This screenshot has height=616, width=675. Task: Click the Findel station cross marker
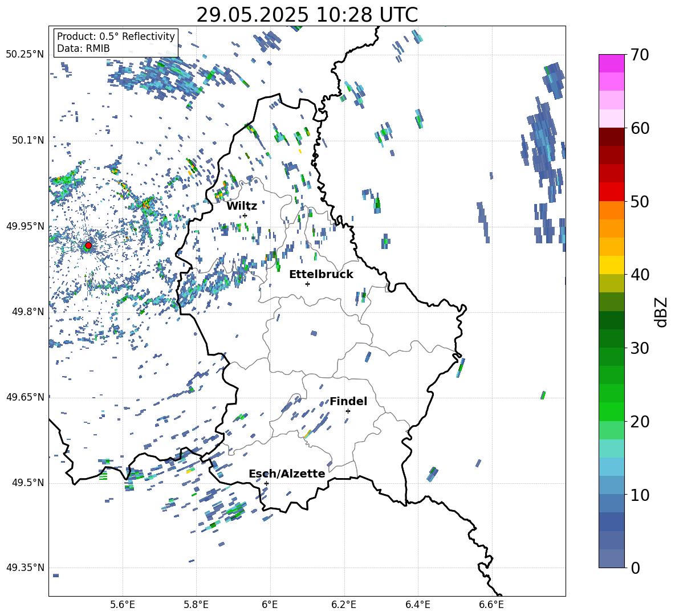[x=348, y=411]
